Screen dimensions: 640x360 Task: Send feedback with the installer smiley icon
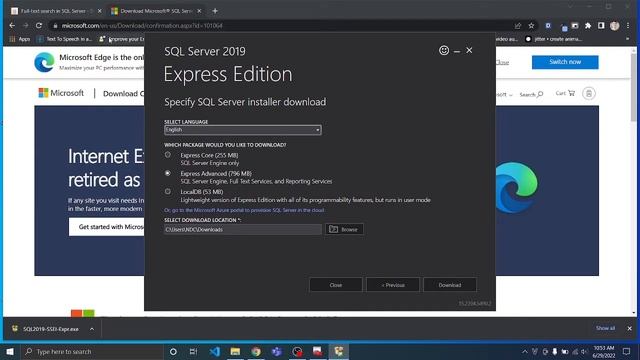444,50
